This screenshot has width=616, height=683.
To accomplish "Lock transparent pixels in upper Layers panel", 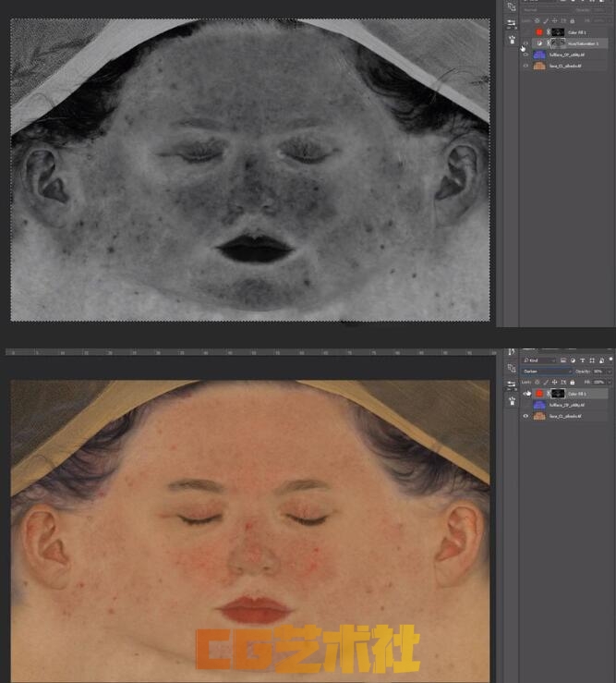I will tap(537, 21).
